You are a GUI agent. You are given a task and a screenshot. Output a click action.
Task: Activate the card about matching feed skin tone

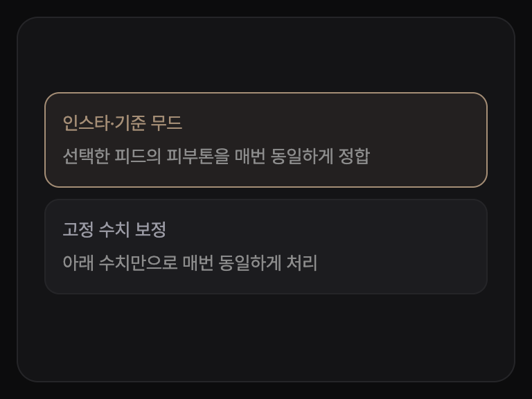coord(266,140)
